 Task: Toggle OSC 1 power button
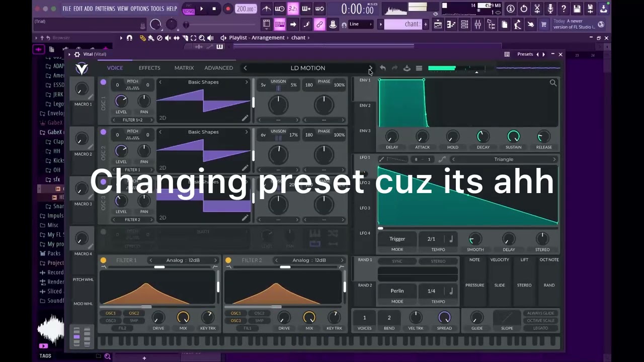103,82
